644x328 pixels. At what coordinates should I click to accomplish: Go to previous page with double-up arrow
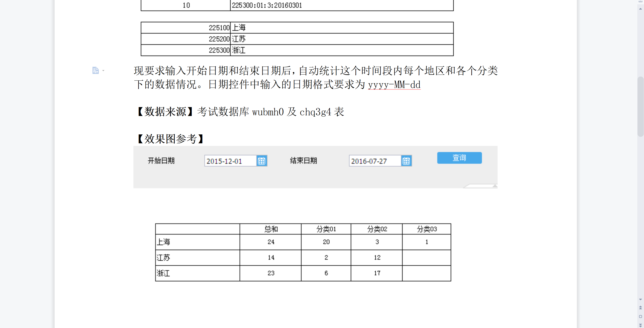[x=640, y=308]
